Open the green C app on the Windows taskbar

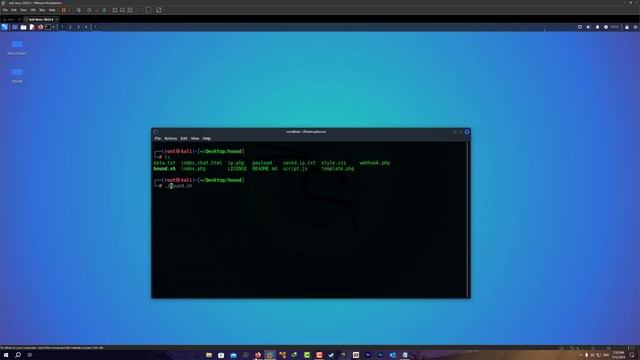click(307, 355)
